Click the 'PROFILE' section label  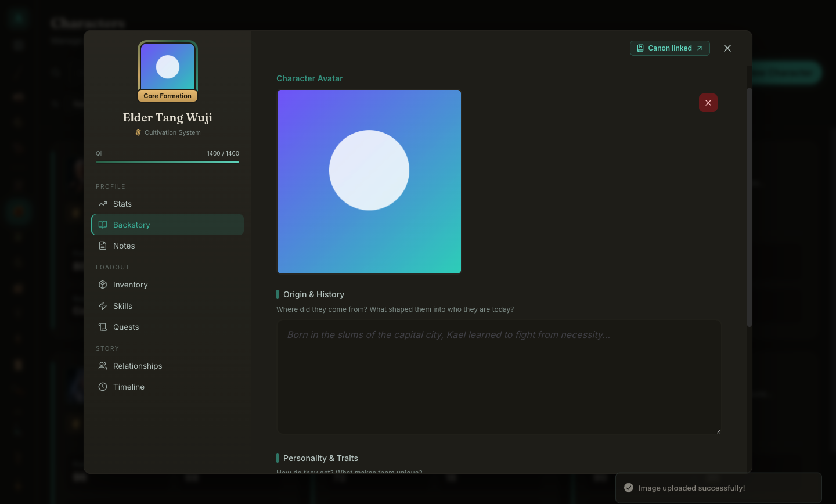[110, 186]
